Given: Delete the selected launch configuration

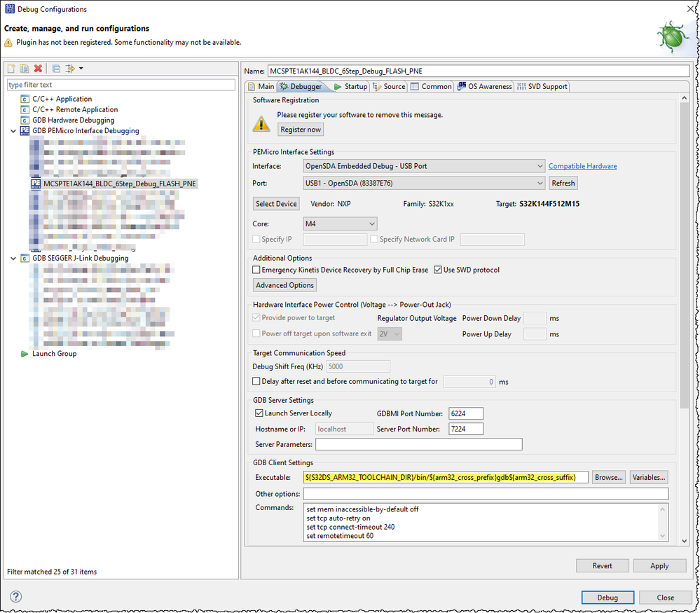Looking at the screenshot, I should [38, 68].
